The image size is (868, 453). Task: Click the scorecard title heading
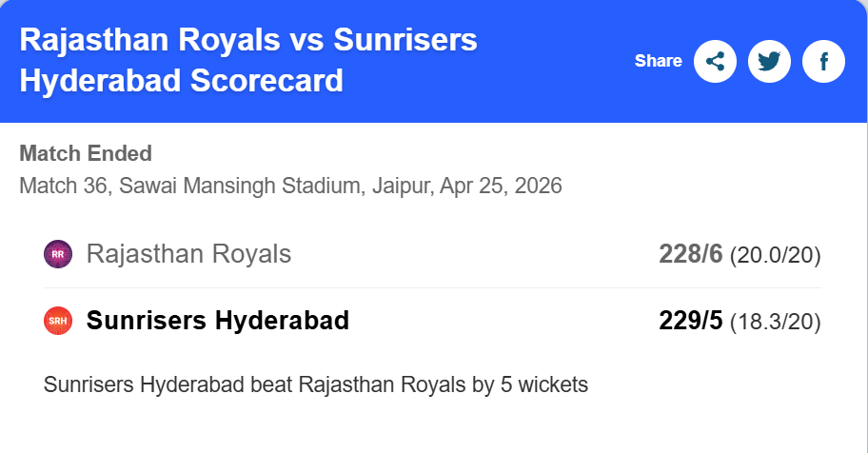coord(247,60)
